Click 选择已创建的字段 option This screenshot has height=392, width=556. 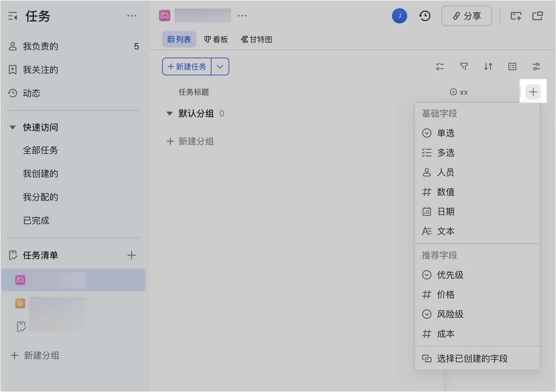(x=477, y=359)
